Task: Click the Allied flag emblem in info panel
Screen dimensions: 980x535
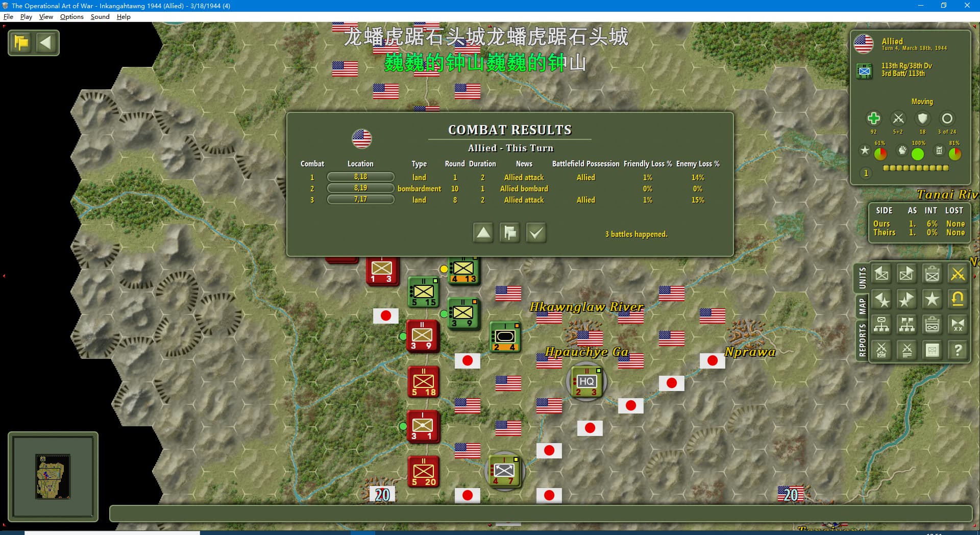Action: pyautogui.click(x=864, y=44)
